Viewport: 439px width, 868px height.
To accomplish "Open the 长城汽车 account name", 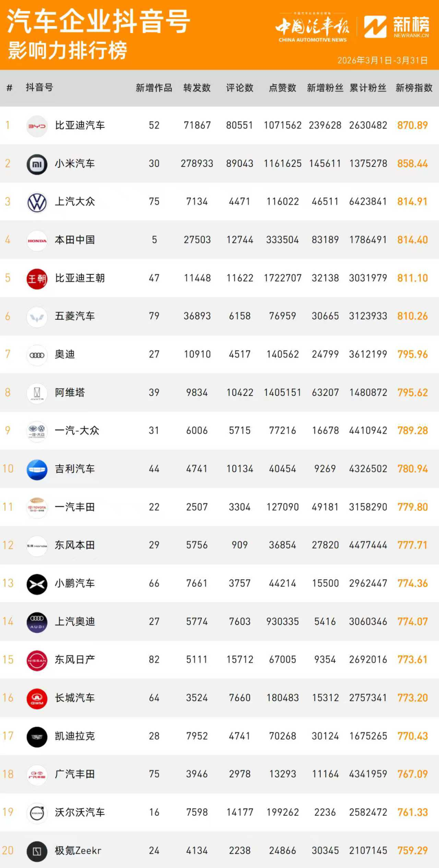I will (75, 698).
